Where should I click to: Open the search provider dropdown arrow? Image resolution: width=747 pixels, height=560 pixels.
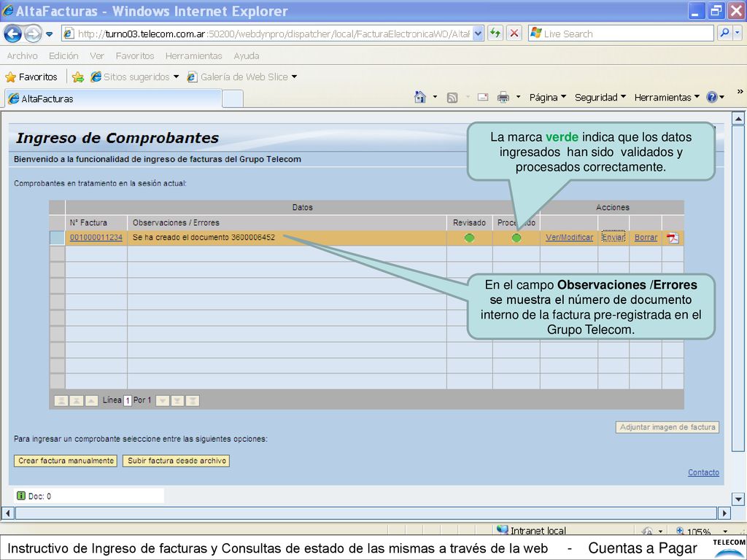(x=738, y=33)
